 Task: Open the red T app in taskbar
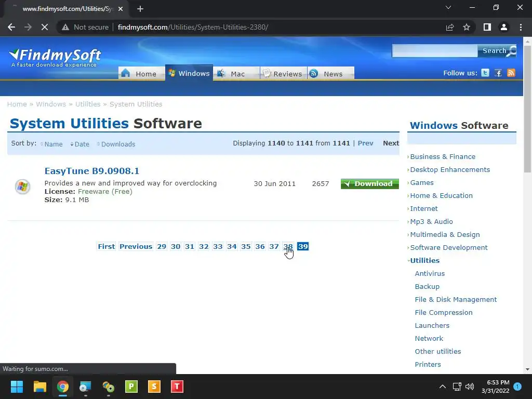[177, 387]
